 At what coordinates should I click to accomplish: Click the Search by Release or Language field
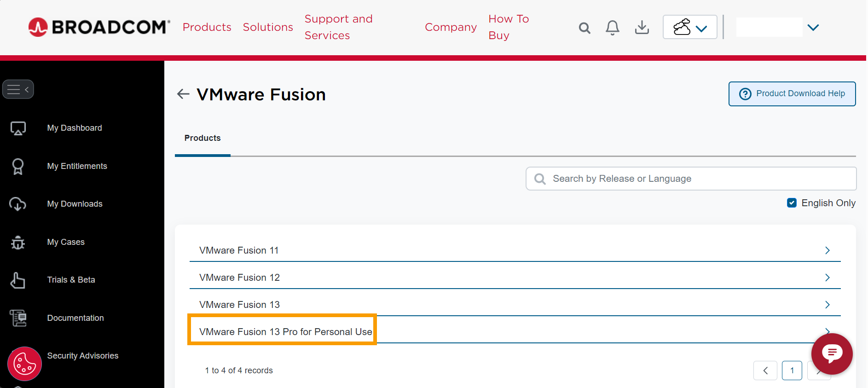pyautogui.click(x=691, y=179)
